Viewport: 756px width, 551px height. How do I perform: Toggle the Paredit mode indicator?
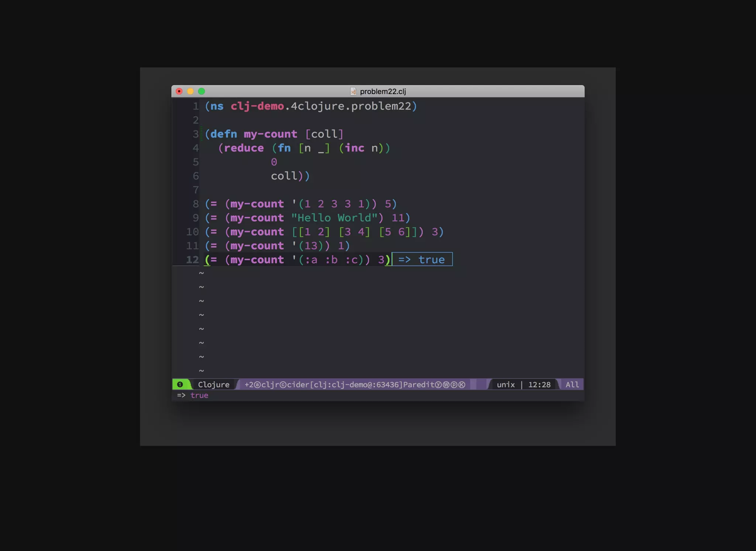(419, 385)
